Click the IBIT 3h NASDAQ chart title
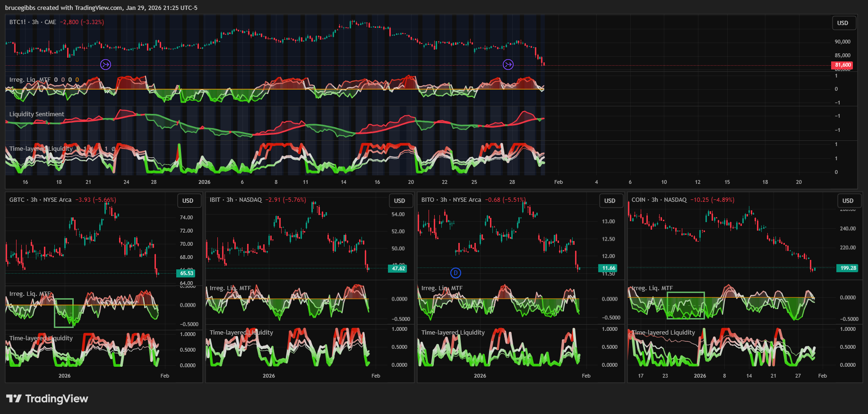 235,200
